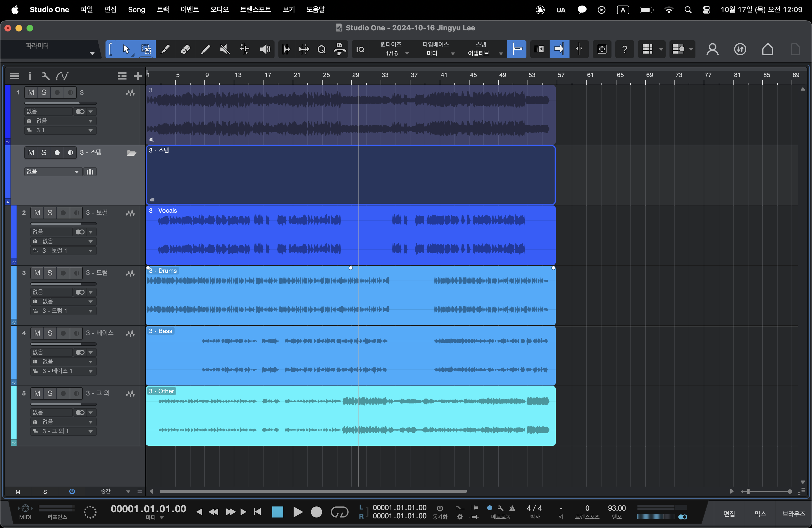Viewport: 812px width, 528px height.
Task: Arm record on track 4 - 베이스
Action: coord(63,333)
